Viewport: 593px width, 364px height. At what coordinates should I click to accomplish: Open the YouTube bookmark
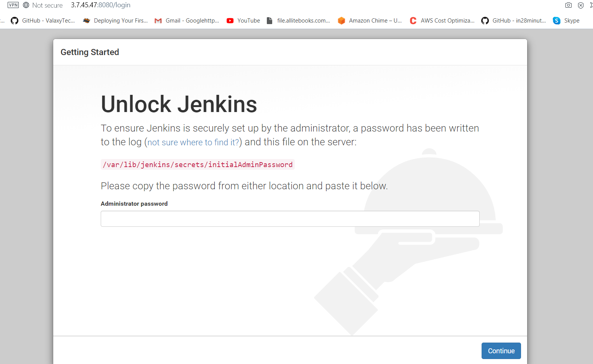pos(243,21)
